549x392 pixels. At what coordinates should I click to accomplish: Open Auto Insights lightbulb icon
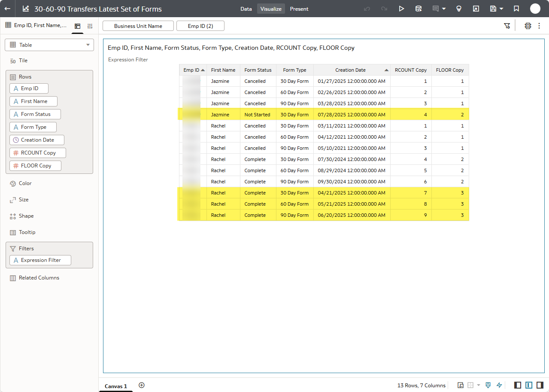pos(459,9)
